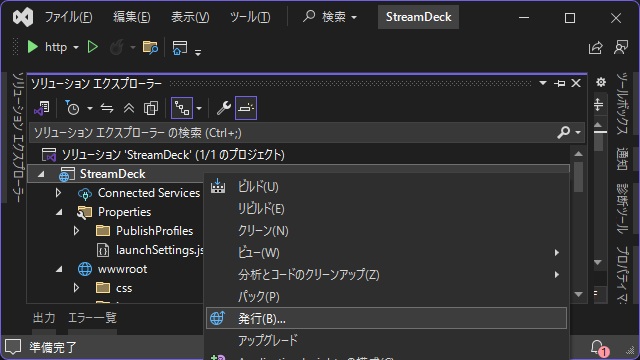Open the search dropdown in title bar
Screen dimensions: 640x360
pyautogui.click(x=354, y=18)
